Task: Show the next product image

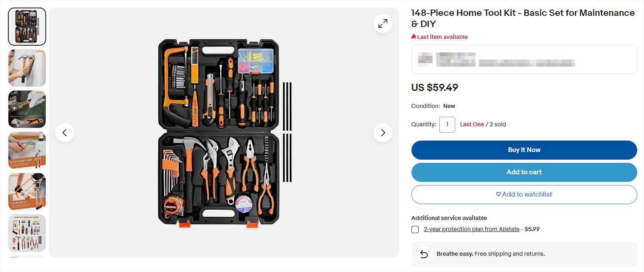Action: (383, 132)
